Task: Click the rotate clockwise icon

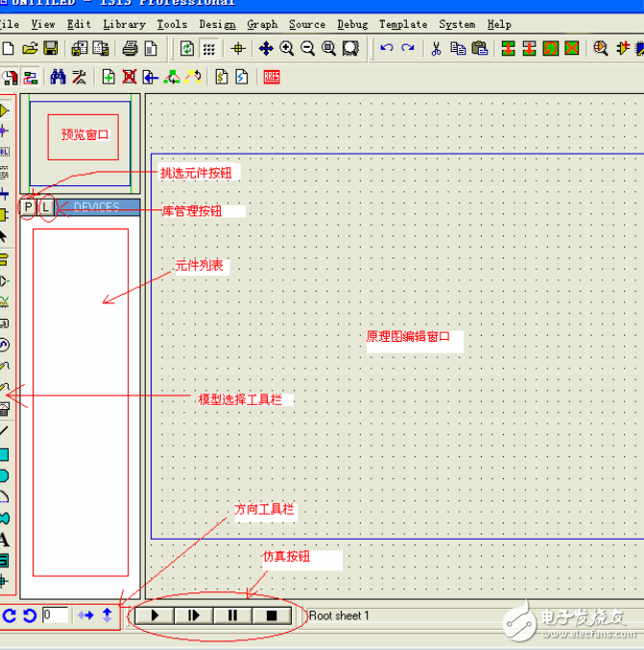Action: click(10, 615)
